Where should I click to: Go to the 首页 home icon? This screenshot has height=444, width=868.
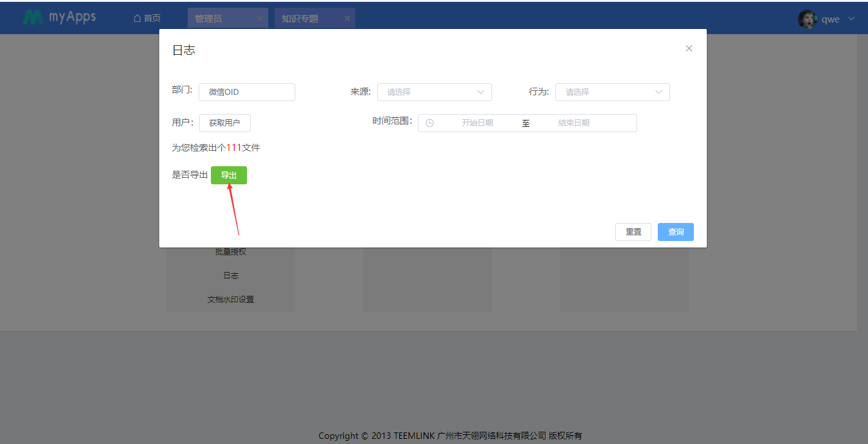pyautogui.click(x=137, y=18)
